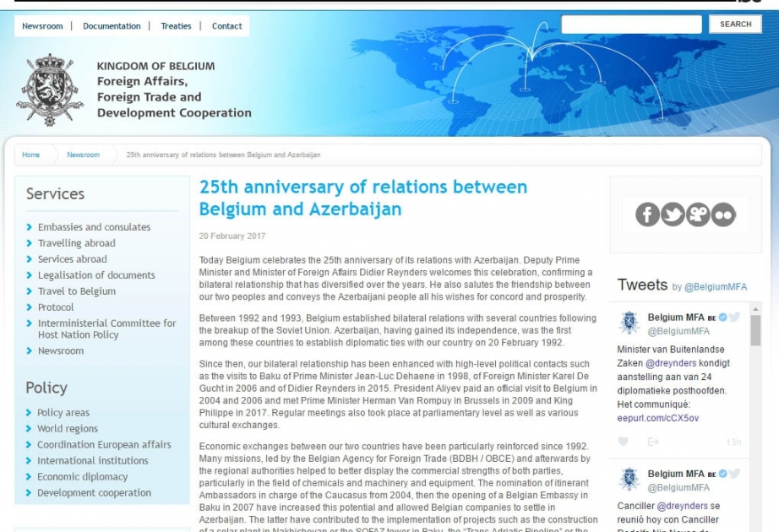Click Belgium MFA name on the second tweet
This screenshot has height=532, width=779.
(676, 474)
